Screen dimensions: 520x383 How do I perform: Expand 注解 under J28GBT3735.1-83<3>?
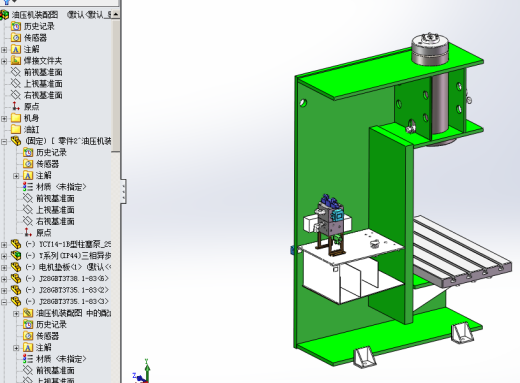16,348
